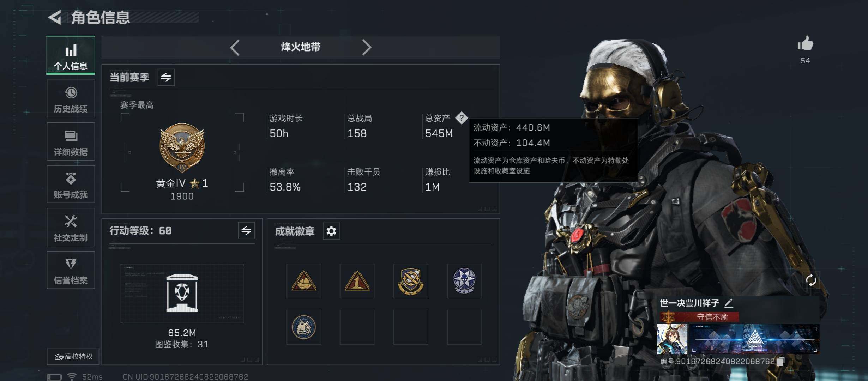868x381 pixels.
Task: Copy the 编号 player ID
Action: pyautogui.click(x=780, y=361)
